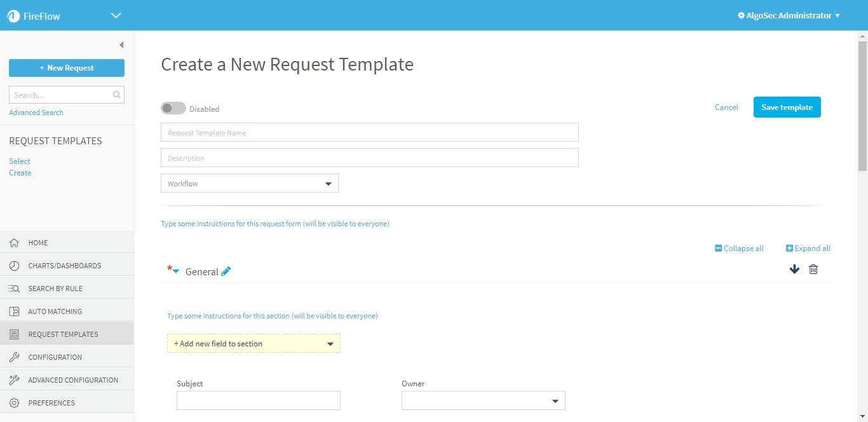
Task: Click the pencil edit icon next to General
Action: coord(226,271)
